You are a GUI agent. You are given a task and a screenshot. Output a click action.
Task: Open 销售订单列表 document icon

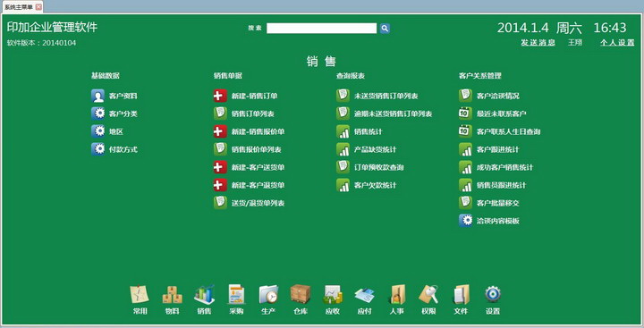[x=220, y=114]
